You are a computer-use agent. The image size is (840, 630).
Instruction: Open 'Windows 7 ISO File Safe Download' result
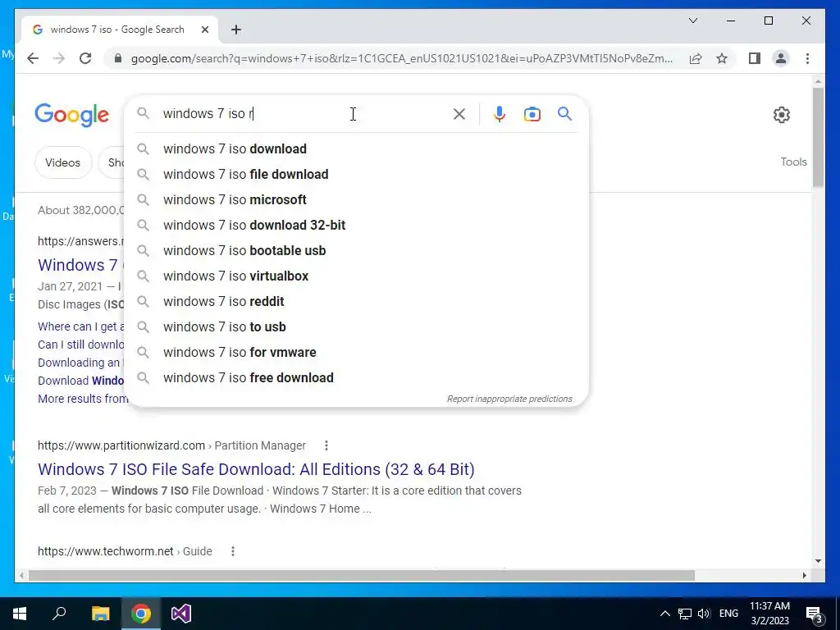pyautogui.click(x=256, y=469)
